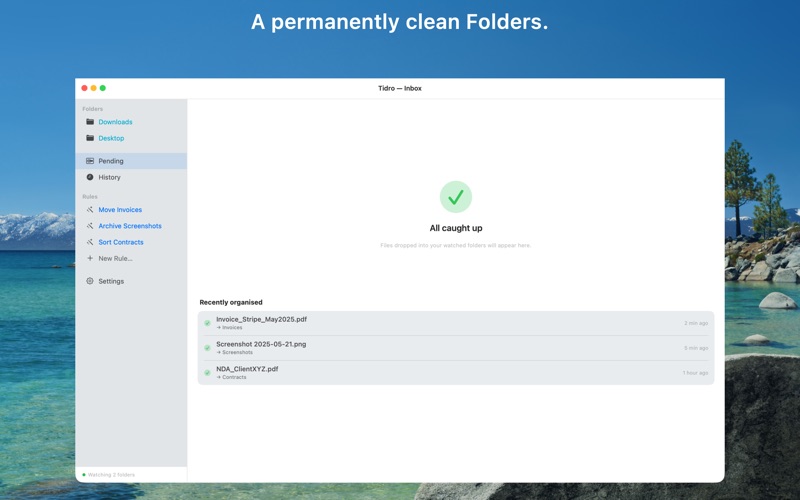Open the Sort Contracts rule
The height and width of the screenshot is (500, 800).
point(121,242)
